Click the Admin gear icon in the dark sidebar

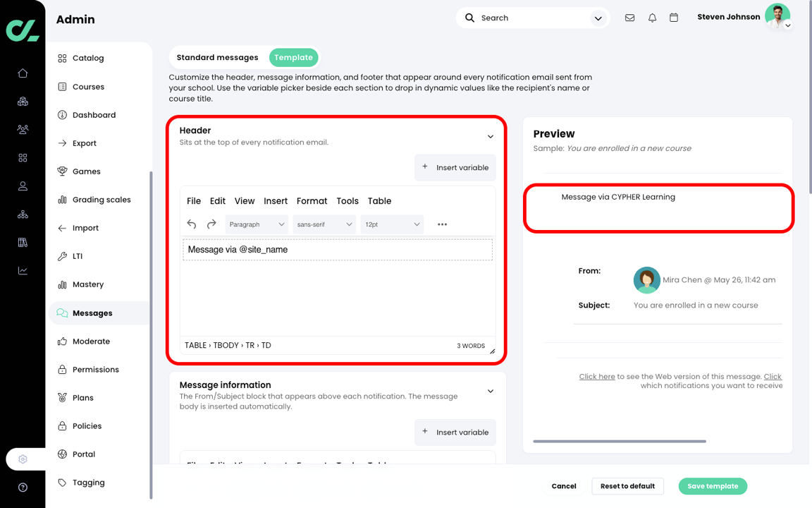(x=23, y=459)
